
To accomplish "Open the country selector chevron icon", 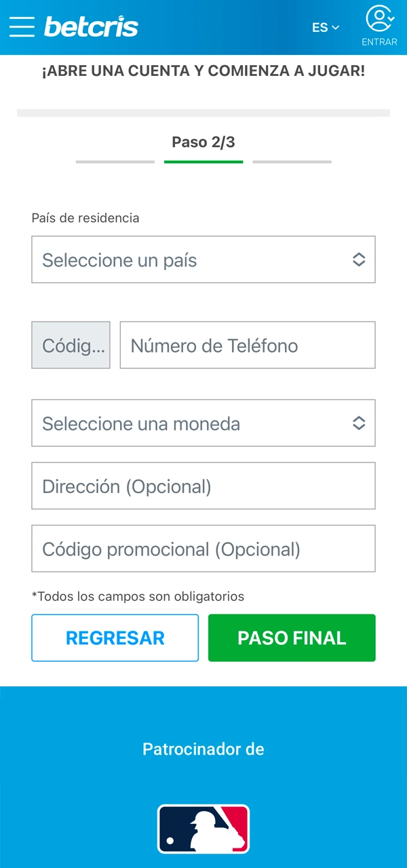I will pyautogui.click(x=360, y=259).
